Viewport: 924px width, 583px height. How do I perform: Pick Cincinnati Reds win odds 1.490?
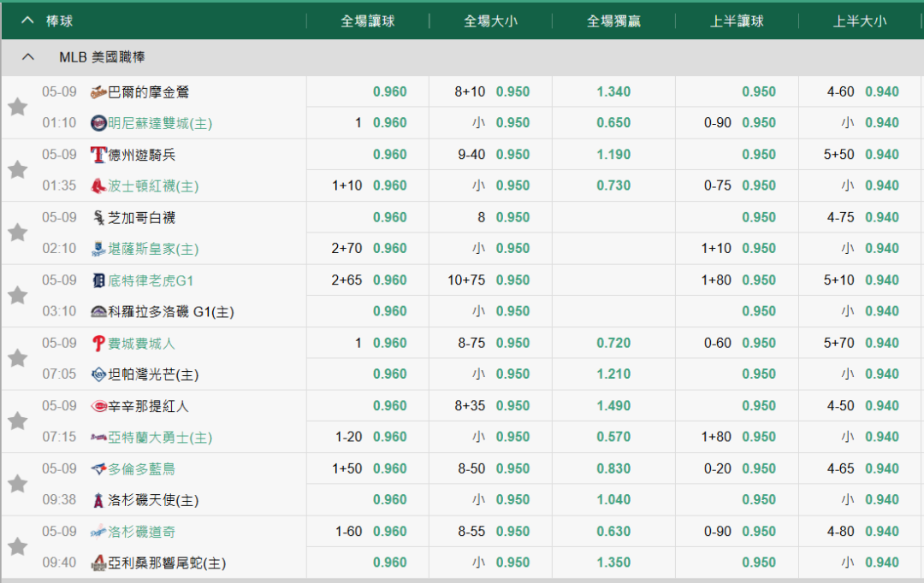pos(613,406)
